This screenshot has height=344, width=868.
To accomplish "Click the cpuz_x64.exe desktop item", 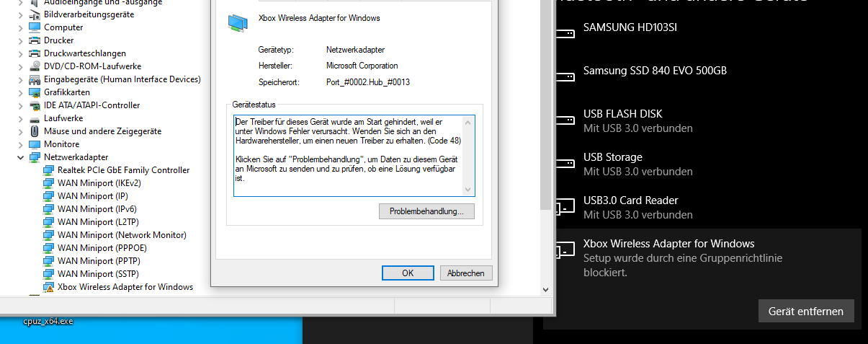I will click(x=48, y=322).
